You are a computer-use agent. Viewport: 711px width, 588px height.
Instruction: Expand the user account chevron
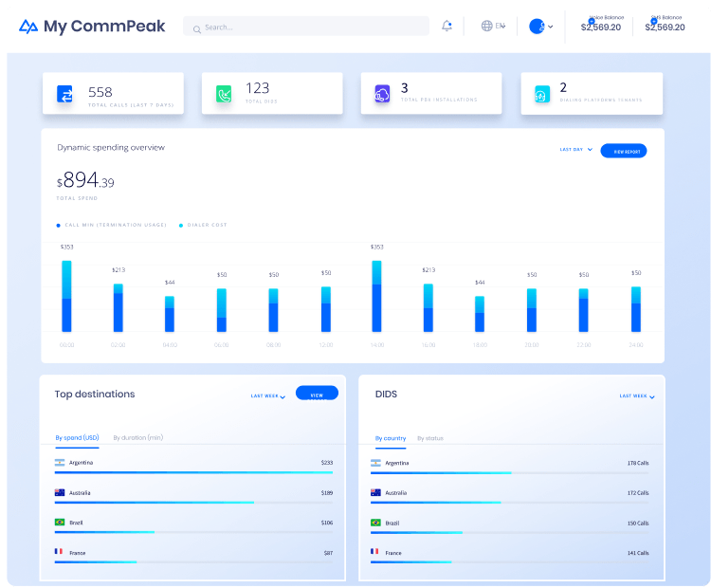click(551, 27)
